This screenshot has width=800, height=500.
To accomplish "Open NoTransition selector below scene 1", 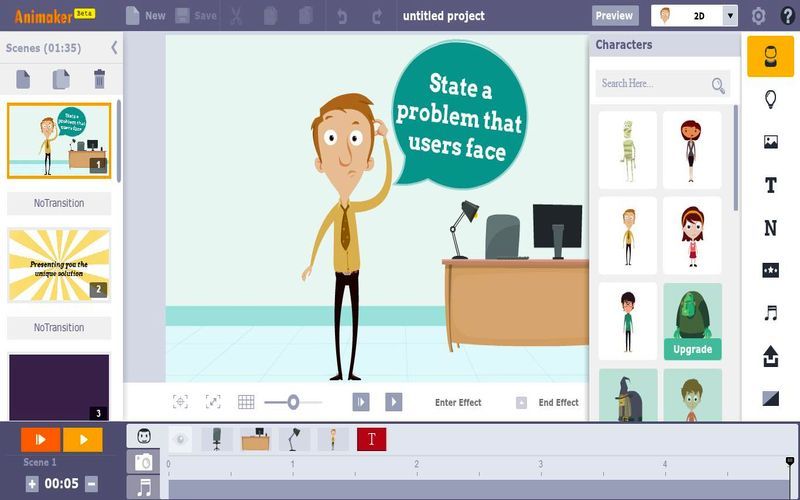I will (59, 203).
